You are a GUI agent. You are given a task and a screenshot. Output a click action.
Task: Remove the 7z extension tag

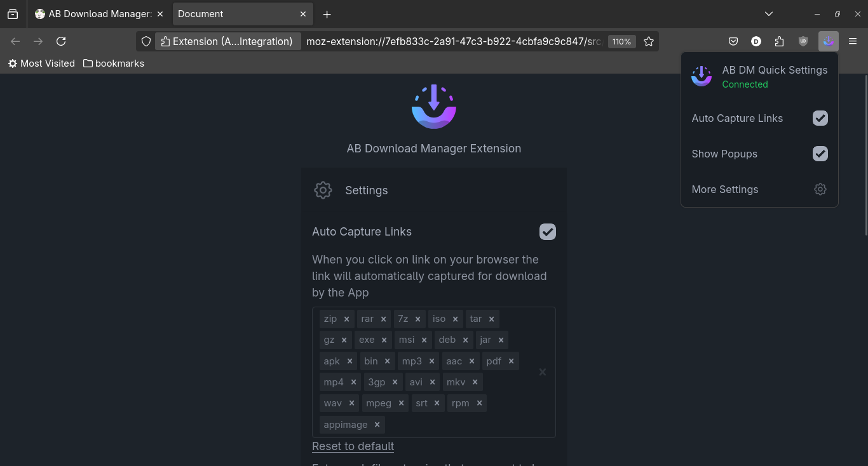[417, 319]
